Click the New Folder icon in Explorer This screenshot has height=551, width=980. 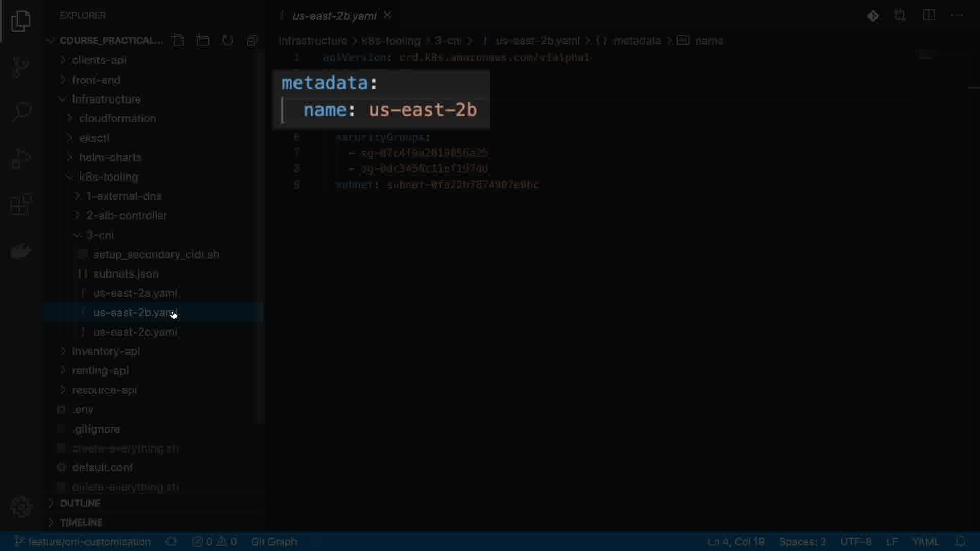coord(203,40)
